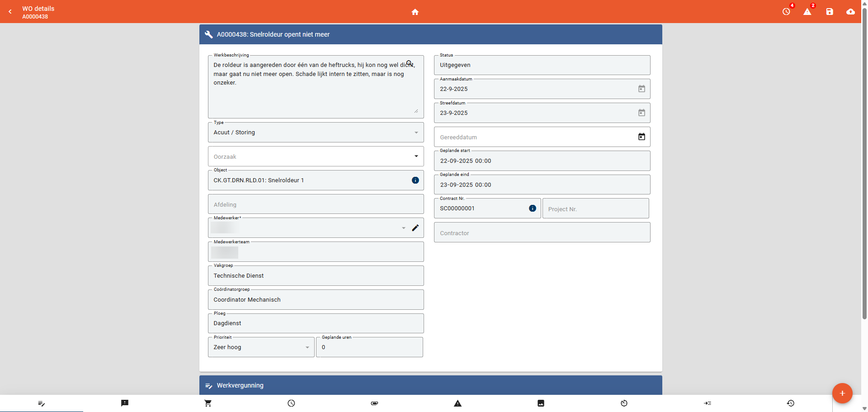Click the info icon in the Object field

pyautogui.click(x=415, y=180)
